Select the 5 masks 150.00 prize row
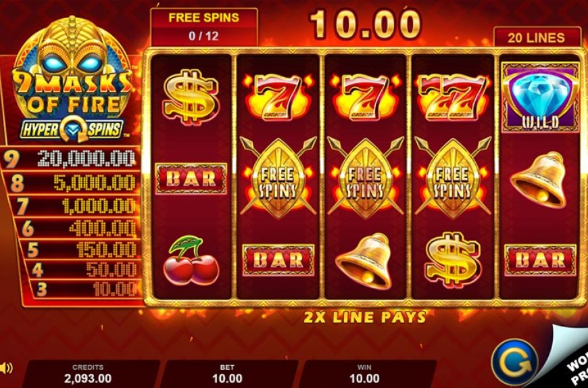The height and width of the screenshot is (388, 588). (80, 249)
